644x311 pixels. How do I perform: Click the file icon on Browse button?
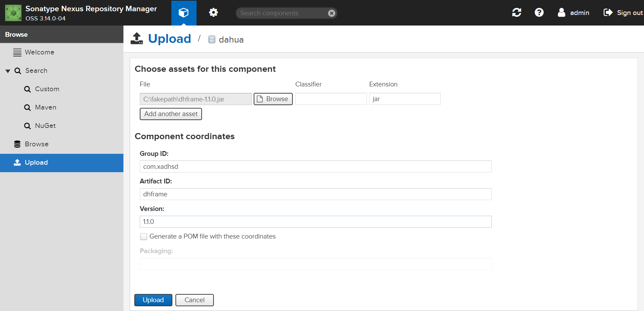(x=260, y=99)
